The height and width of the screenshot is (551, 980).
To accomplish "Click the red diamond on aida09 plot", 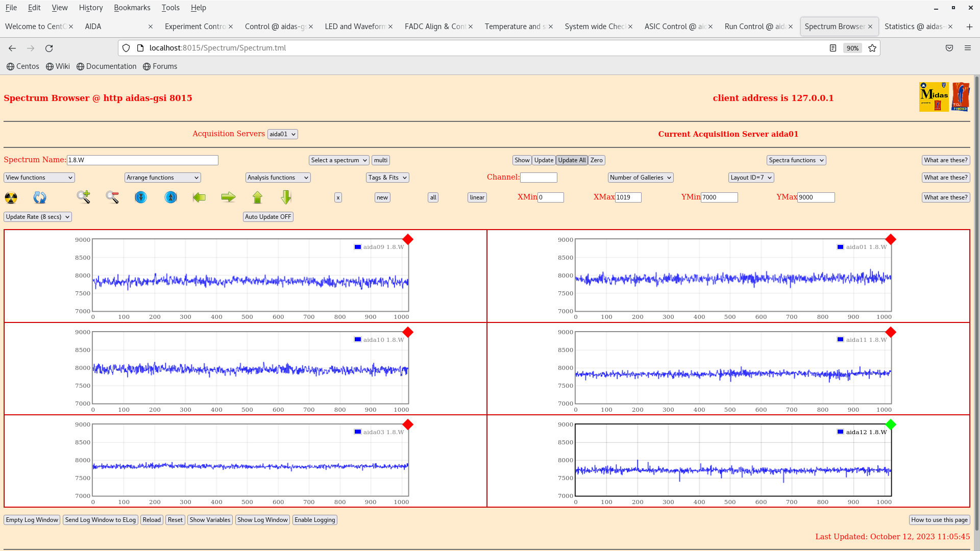I will point(408,239).
